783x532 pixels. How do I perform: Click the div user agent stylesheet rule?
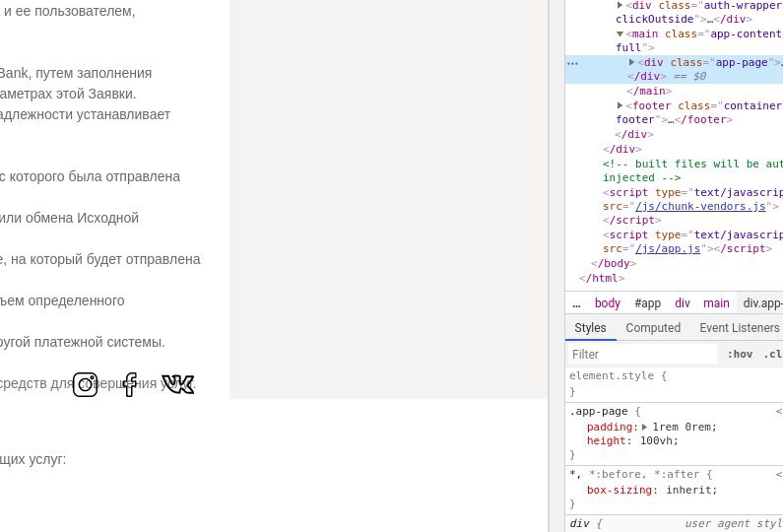[676, 523]
